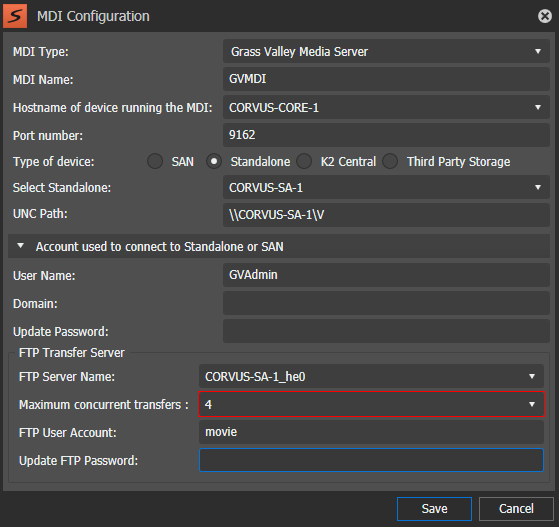Click the UNC Path input field
Screen dimensions: 559x527
click(386, 215)
